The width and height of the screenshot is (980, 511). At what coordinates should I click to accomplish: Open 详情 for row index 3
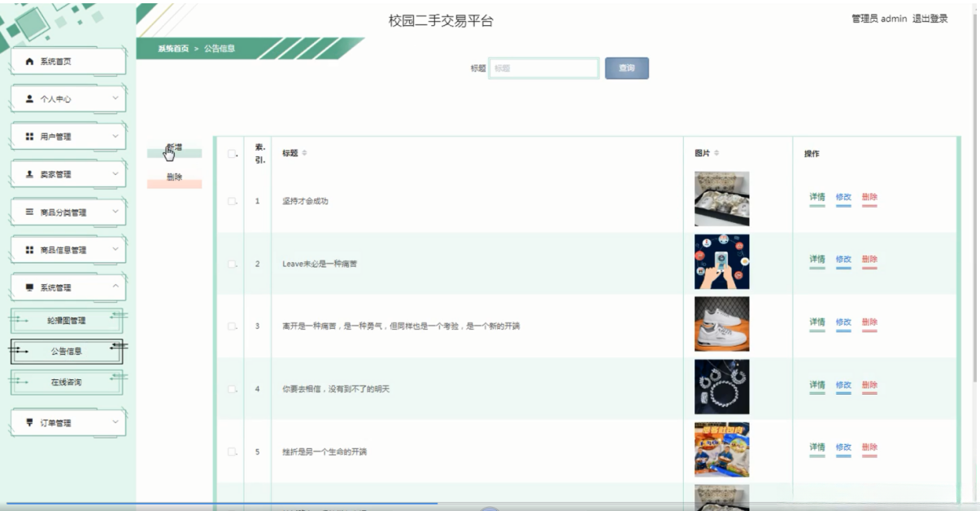(x=817, y=322)
